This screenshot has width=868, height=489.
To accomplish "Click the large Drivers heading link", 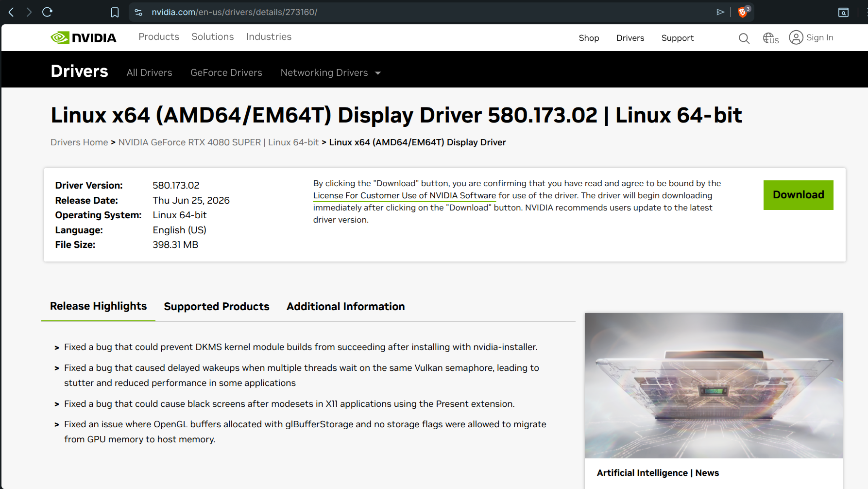I will 80,71.
